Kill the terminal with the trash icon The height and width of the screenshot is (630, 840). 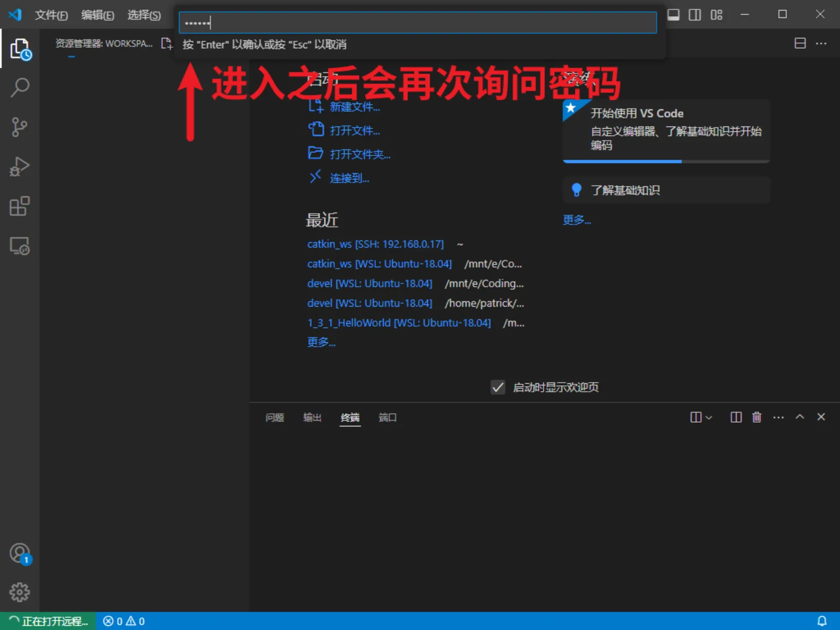tap(757, 417)
